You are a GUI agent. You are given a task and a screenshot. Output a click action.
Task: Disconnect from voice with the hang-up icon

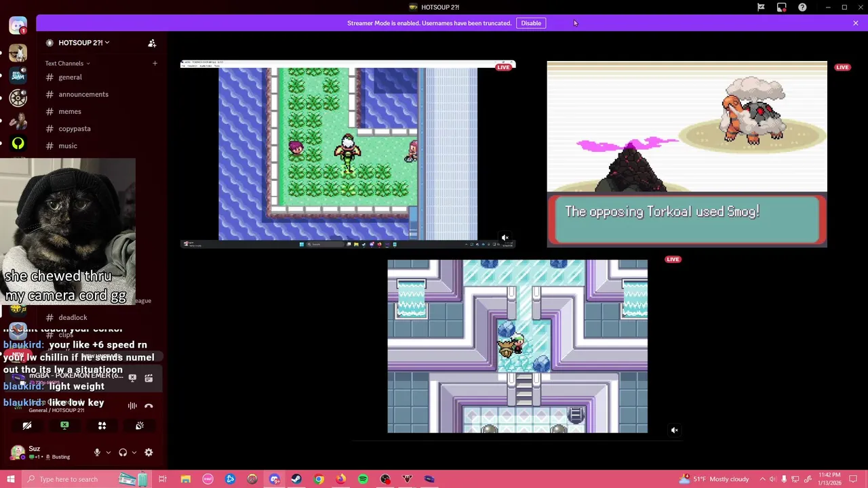pos(149,406)
